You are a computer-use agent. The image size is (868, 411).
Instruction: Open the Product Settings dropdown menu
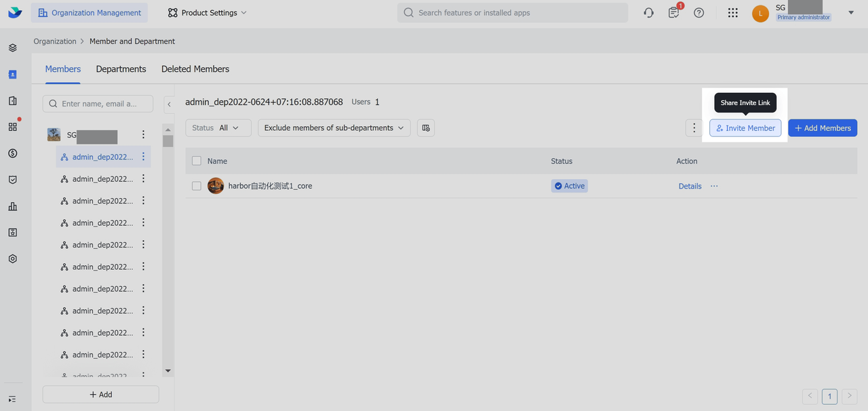click(x=208, y=13)
